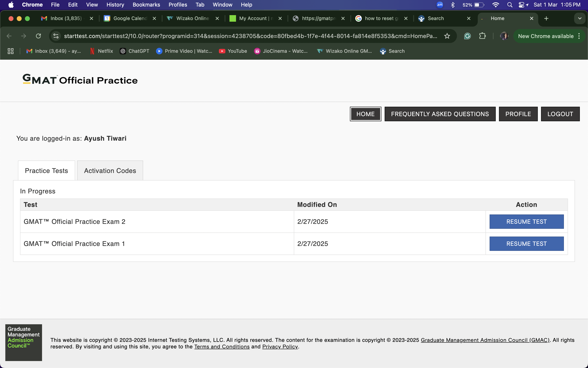Open Spotlight search in menu bar

[x=510, y=5]
